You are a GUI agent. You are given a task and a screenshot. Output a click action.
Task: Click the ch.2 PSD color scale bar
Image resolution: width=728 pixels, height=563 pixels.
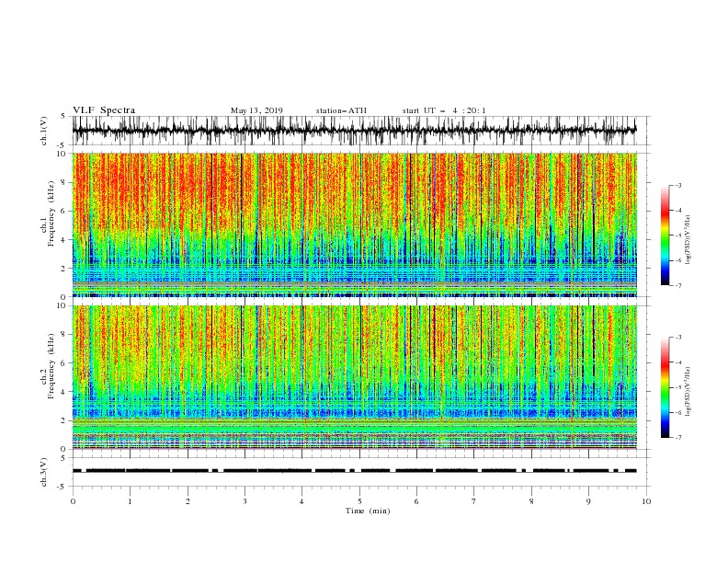click(x=665, y=387)
